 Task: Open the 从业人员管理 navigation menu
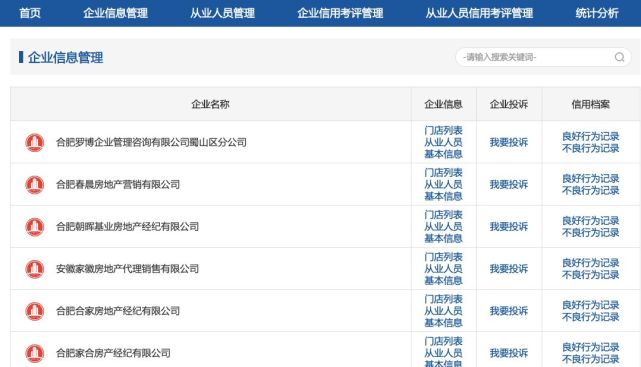coord(222,13)
